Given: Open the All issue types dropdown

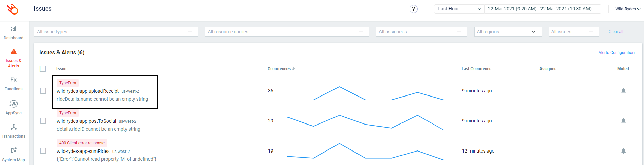Looking at the screenshot, I should click(x=116, y=32).
